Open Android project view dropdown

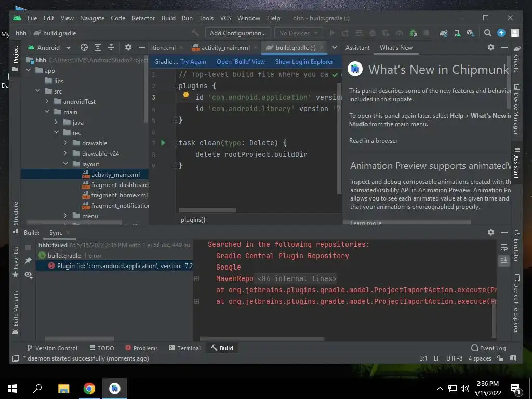49,47
